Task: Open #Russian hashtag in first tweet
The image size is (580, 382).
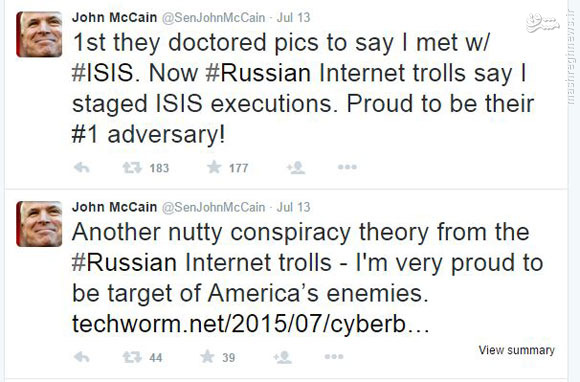Action: 258,73
